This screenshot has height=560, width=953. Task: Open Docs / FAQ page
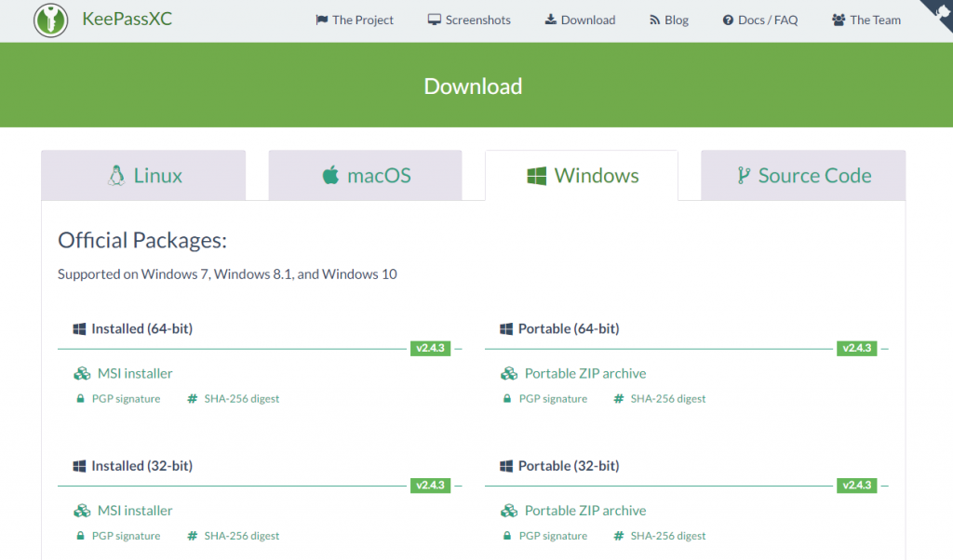click(759, 20)
